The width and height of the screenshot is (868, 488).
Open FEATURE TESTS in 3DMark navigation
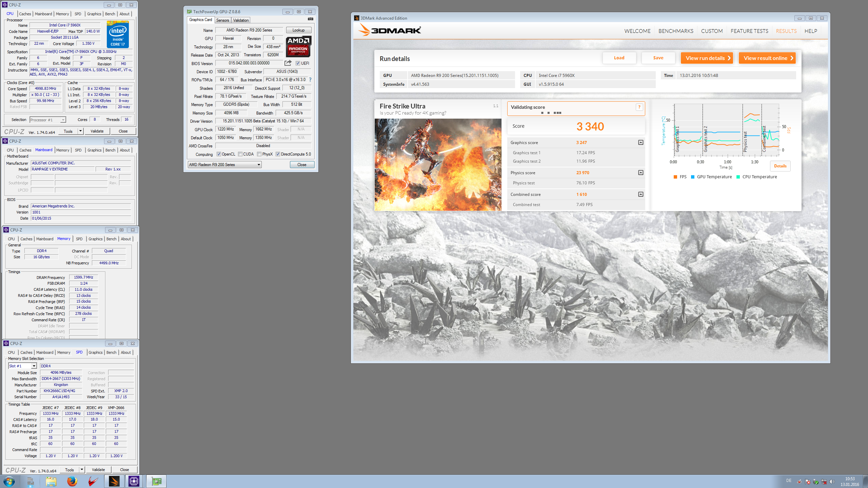pos(749,31)
